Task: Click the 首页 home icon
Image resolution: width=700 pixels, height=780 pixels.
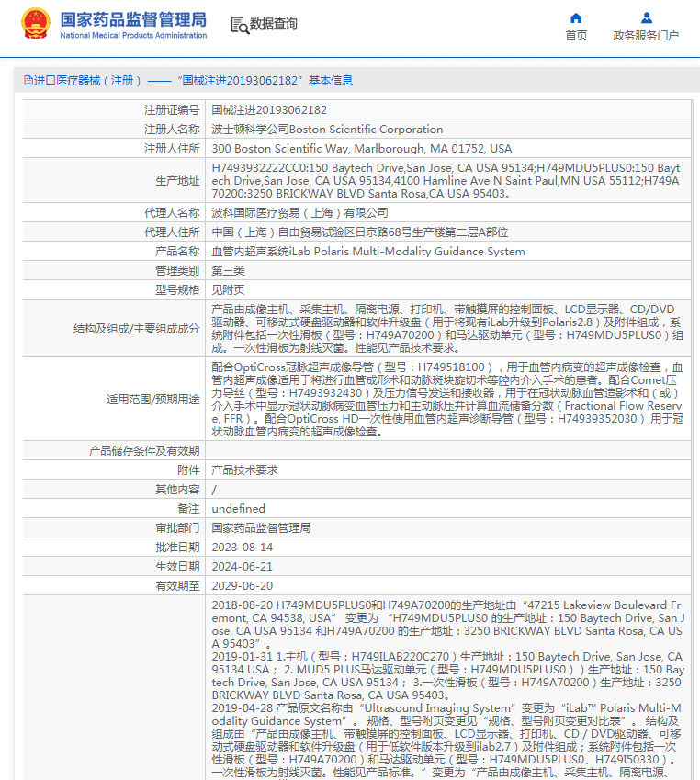Action: [x=576, y=18]
